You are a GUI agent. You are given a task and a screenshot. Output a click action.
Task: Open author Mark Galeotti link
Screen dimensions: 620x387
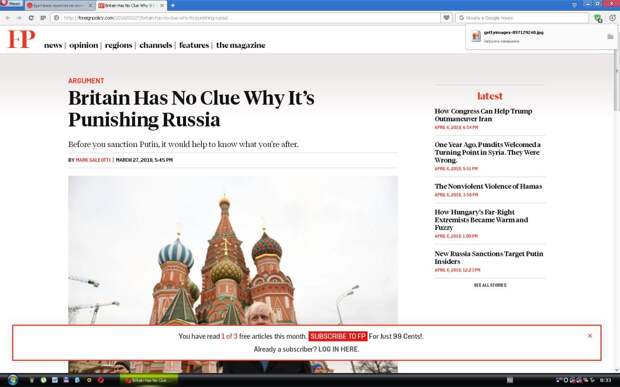click(93, 160)
